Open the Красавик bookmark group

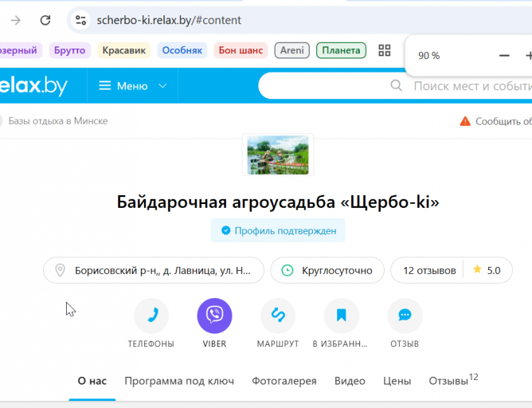point(123,50)
